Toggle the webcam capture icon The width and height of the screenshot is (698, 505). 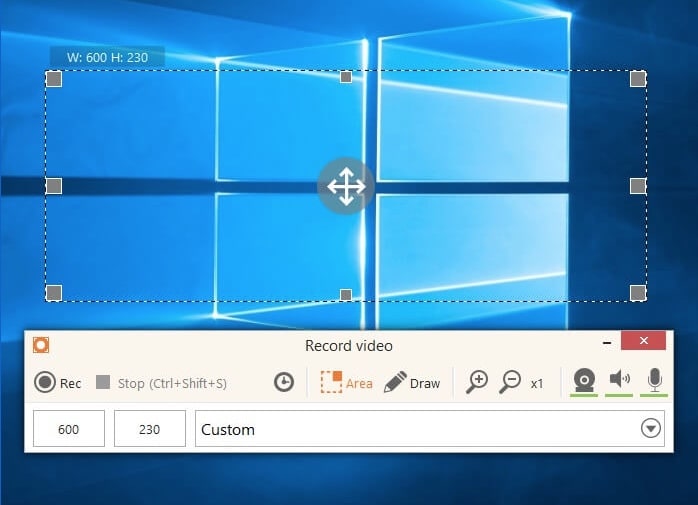click(584, 382)
